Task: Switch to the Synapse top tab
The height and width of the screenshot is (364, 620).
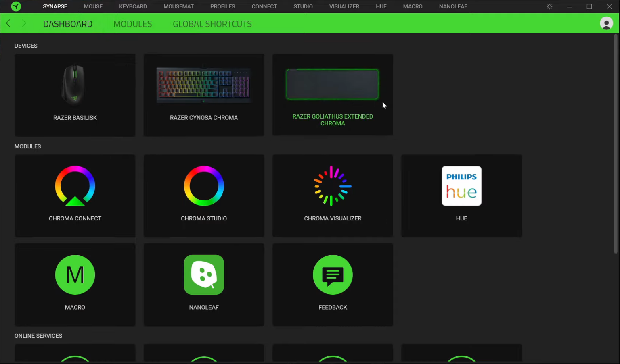Action: (x=55, y=6)
